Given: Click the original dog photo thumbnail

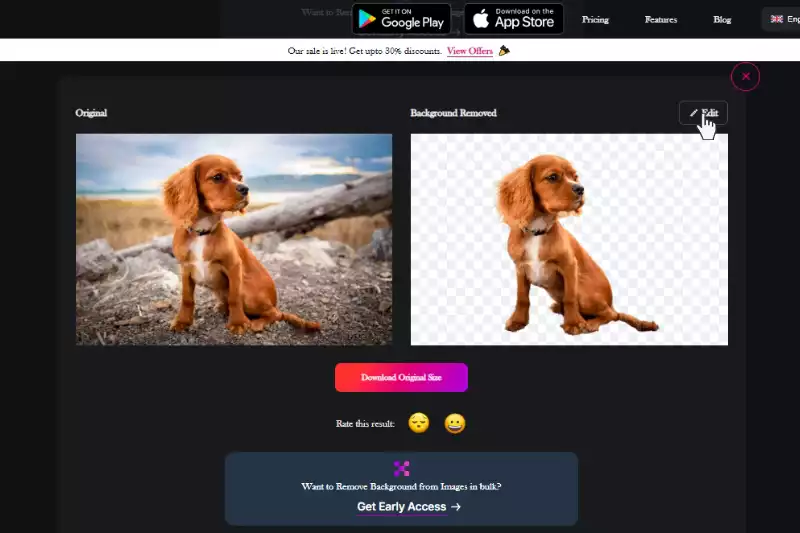Looking at the screenshot, I should [234, 240].
